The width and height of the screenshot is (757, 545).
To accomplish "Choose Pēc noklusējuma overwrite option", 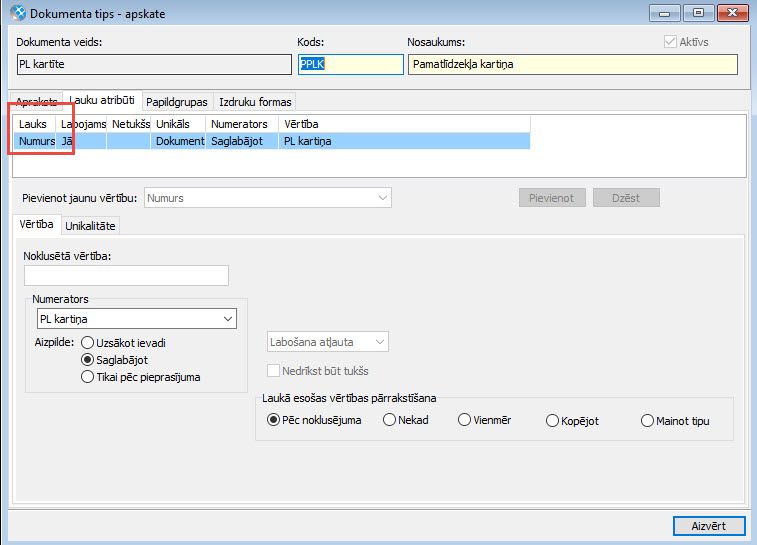I will [273, 420].
